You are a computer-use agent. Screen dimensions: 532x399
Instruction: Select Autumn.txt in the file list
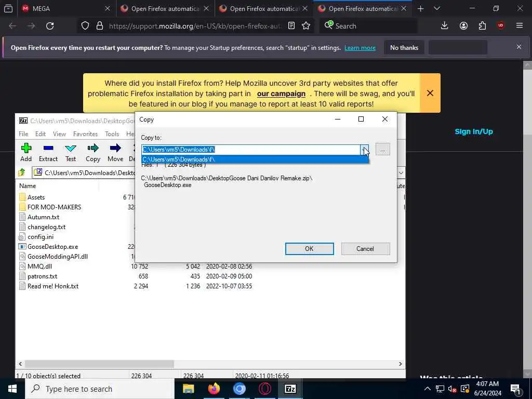pyautogui.click(x=44, y=217)
